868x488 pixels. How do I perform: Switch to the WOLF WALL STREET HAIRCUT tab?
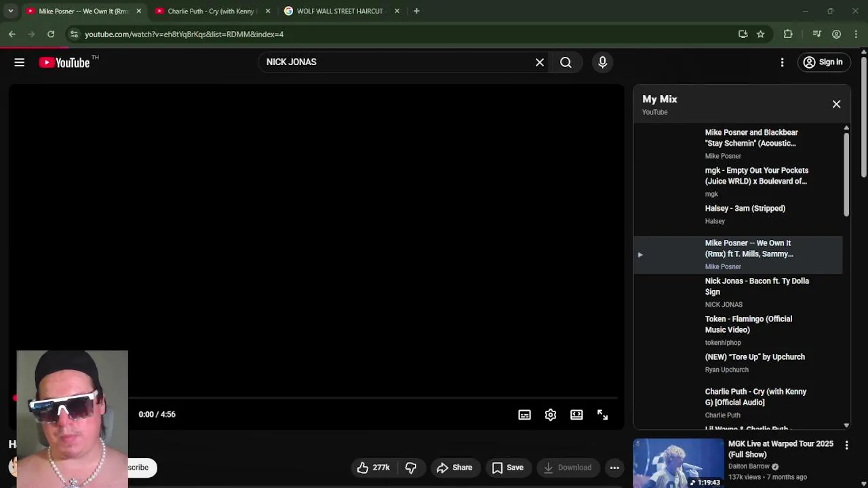click(340, 11)
